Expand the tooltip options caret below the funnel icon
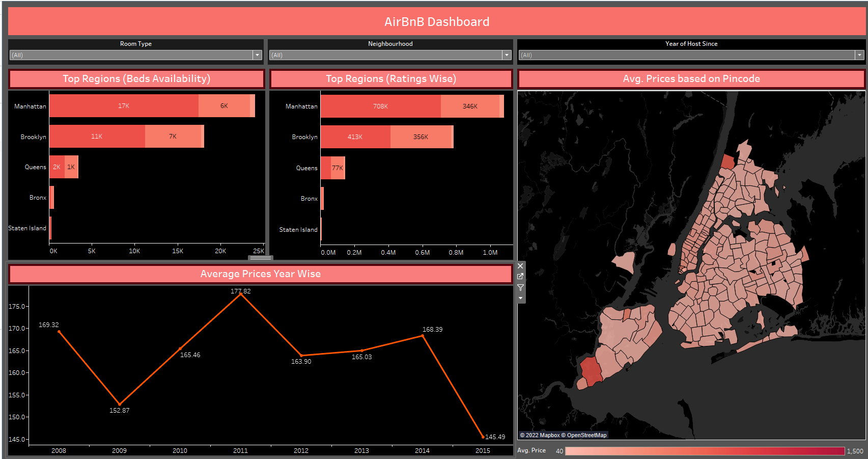 (520, 297)
